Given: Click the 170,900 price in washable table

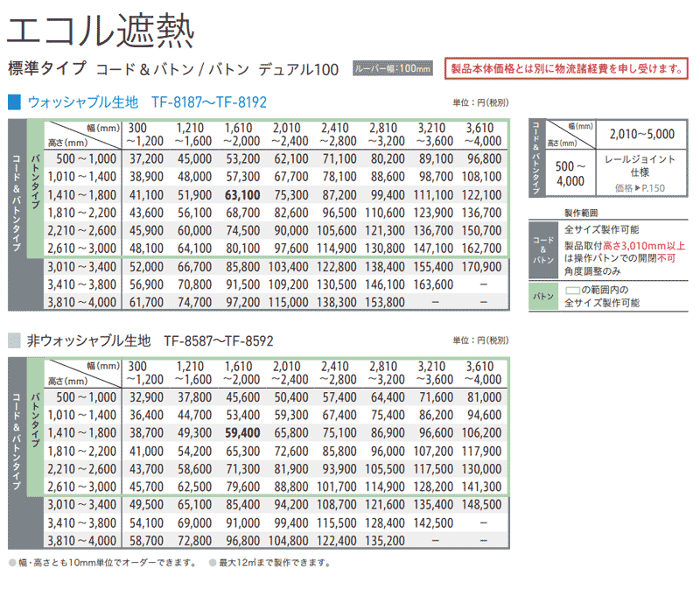Looking at the screenshot, I should 484,266.
